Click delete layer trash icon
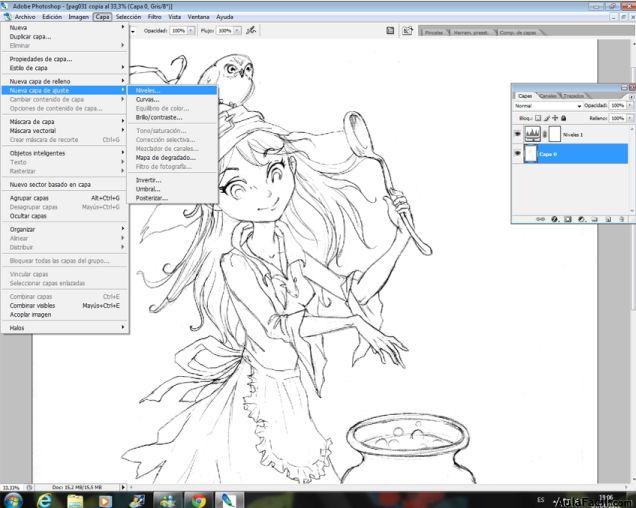 pos(621,219)
